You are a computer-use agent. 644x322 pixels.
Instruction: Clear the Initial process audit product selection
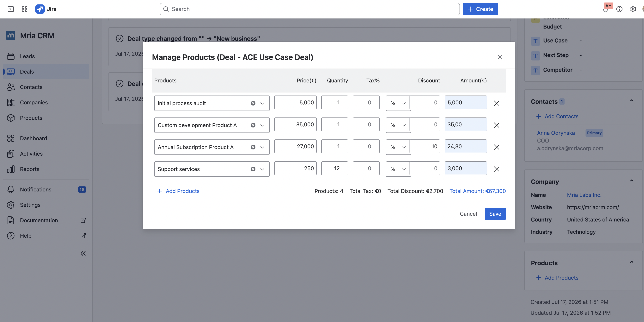coord(253,103)
